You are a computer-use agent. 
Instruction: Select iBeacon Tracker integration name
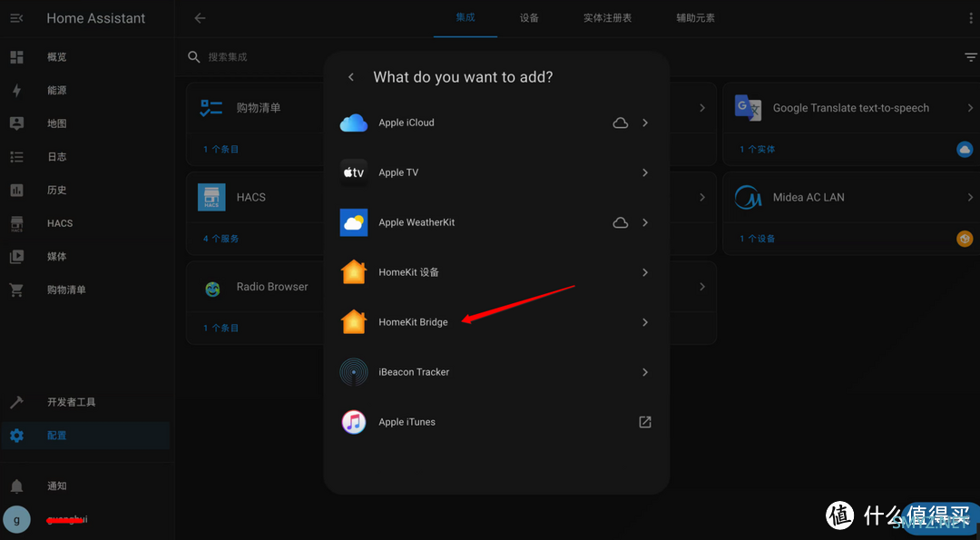click(x=414, y=372)
